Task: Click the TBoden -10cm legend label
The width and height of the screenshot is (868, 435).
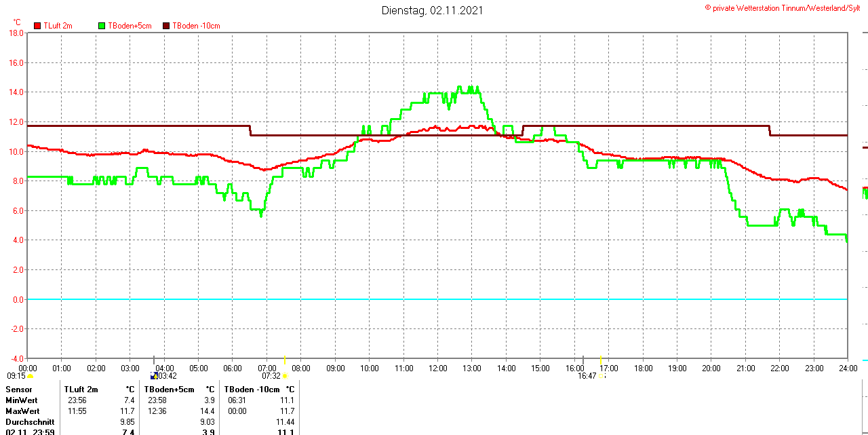Action: [x=196, y=26]
